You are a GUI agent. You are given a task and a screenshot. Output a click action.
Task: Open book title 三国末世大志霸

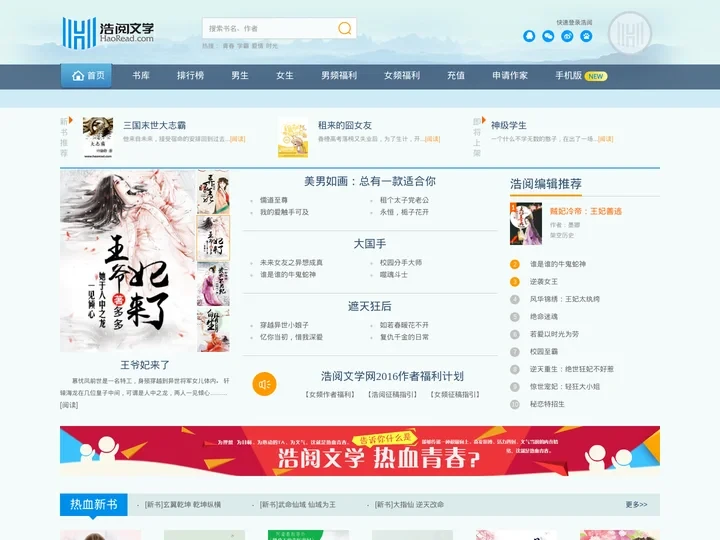(x=154, y=125)
